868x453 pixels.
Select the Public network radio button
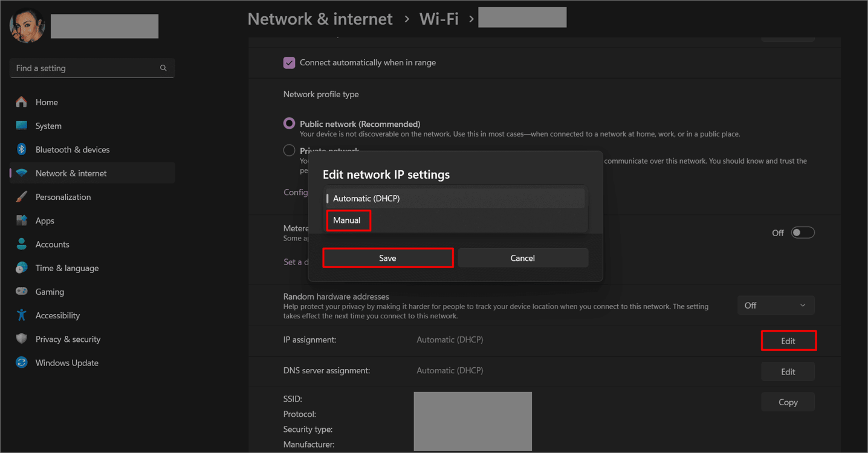(289, 123)
